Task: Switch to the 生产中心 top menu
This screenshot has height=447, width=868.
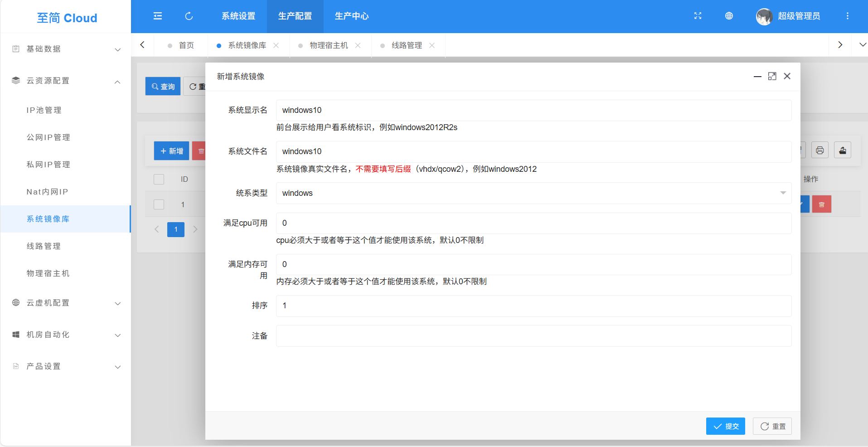Action: pyautogui.click(x=351, y=16)
